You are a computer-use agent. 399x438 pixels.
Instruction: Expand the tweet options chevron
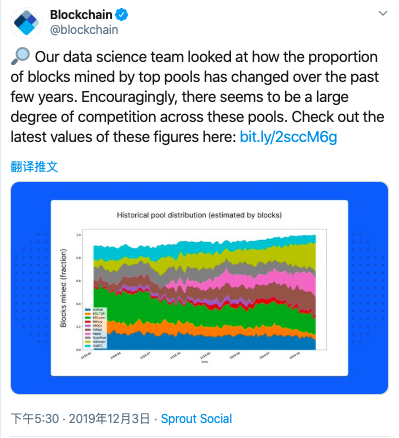383,13
